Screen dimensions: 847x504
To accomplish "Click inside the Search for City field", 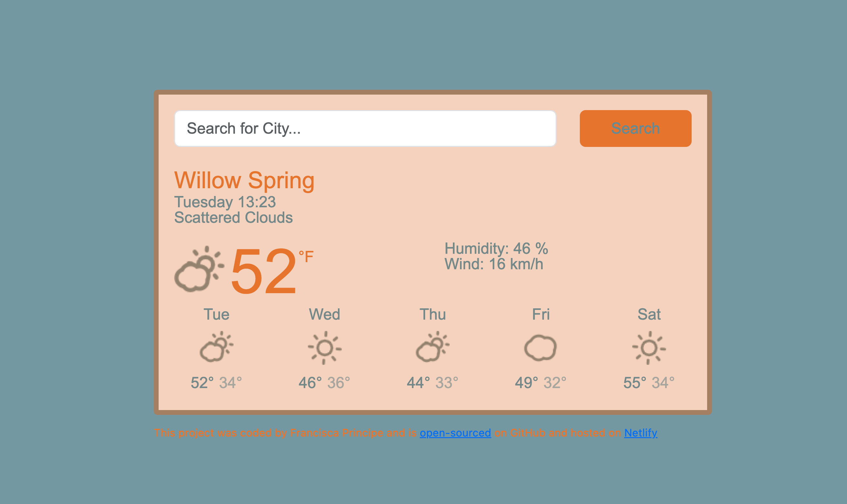I will 363,128.
